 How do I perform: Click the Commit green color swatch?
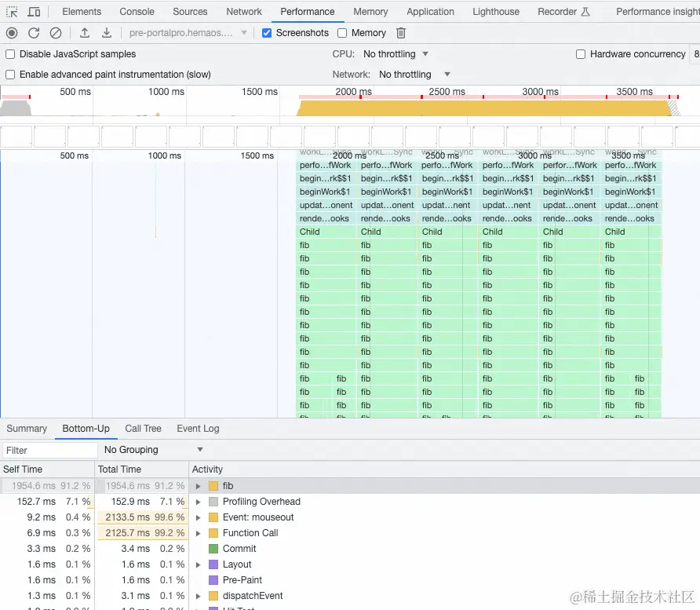213,549
